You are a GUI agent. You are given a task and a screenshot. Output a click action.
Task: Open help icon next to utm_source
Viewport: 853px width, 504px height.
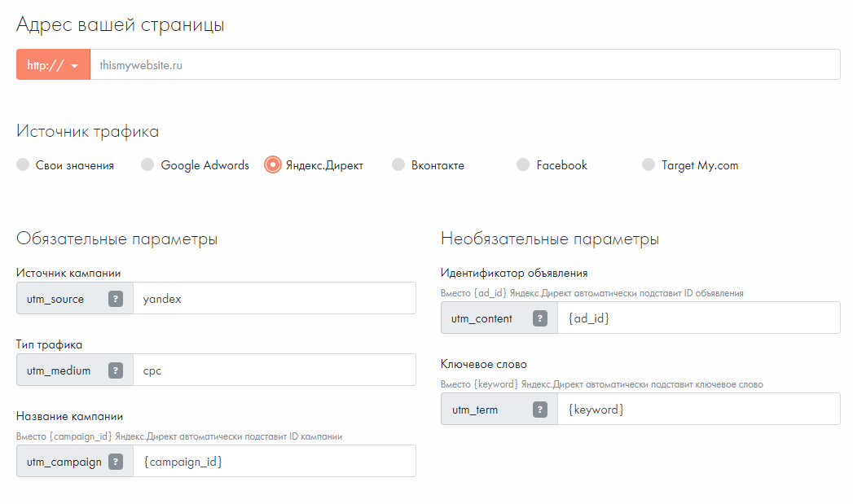116,299
